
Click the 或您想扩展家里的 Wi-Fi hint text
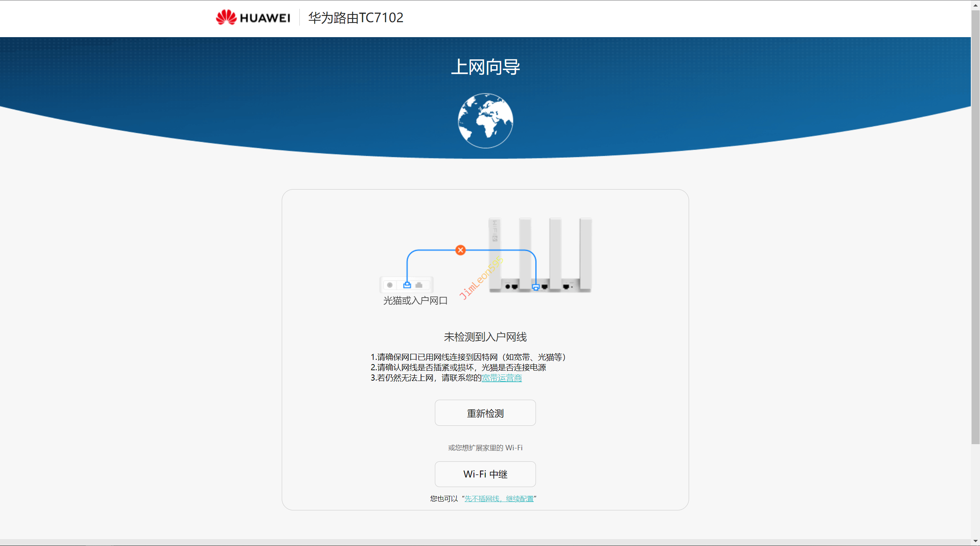pyautogui.click(x=485, y=448)
